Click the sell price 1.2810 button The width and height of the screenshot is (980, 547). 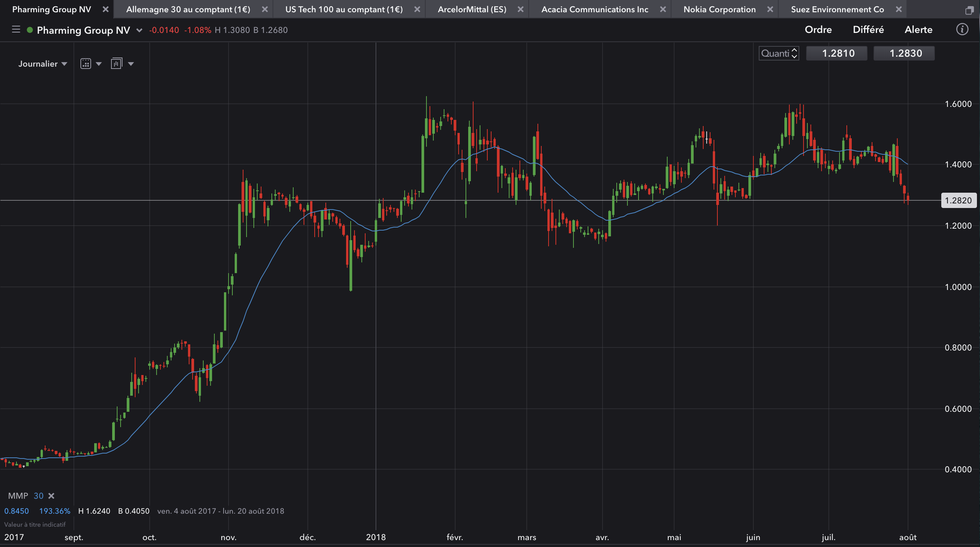tap(838, 53)
